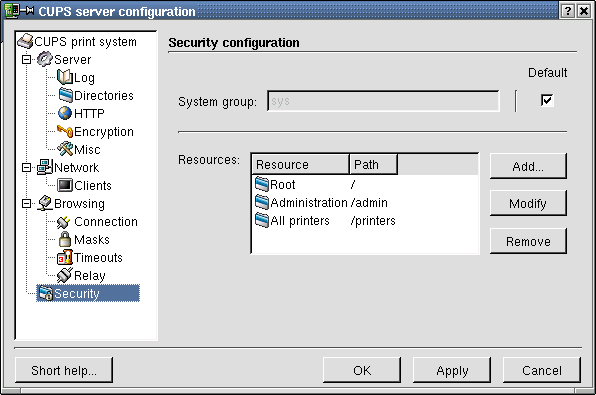
Task: Click the CUPS print system printer icon
Action: tap(25, 41)
